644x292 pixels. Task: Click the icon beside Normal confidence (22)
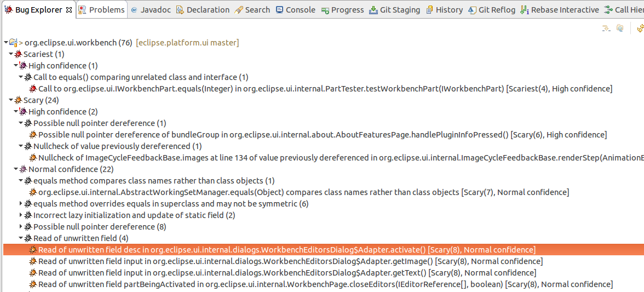coord(23,169)
